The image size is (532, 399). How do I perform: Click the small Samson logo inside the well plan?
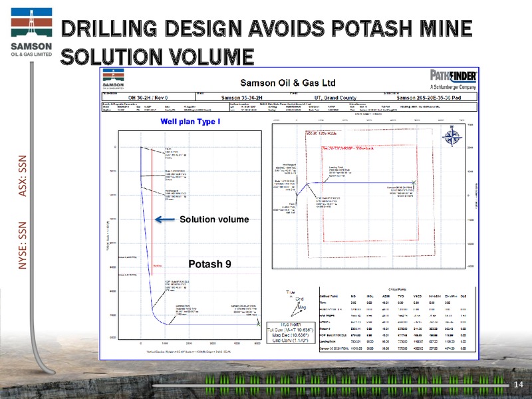(x=113, y=78)
